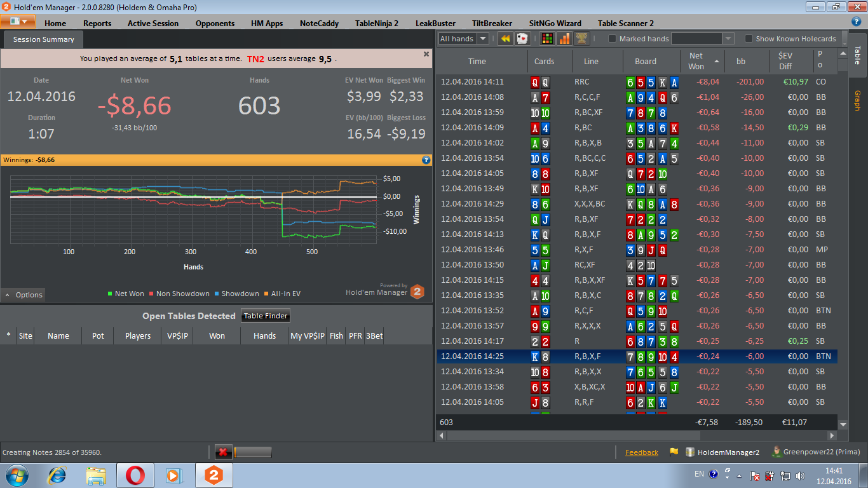Screen dimensions: 868x488
Task: Toggle Non Showdown legend entry
Action: coord(179,294)
